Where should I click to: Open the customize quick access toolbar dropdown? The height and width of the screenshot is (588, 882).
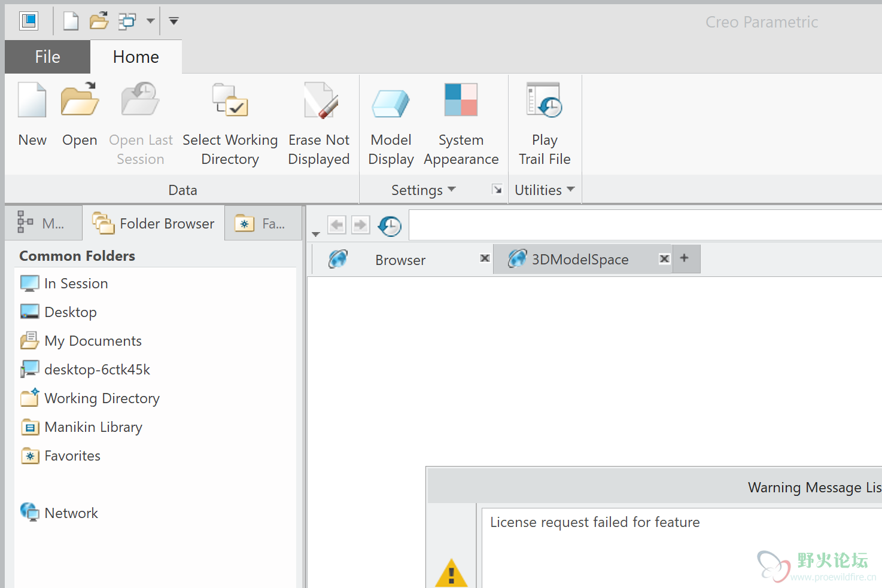click(x=174, y=21)
